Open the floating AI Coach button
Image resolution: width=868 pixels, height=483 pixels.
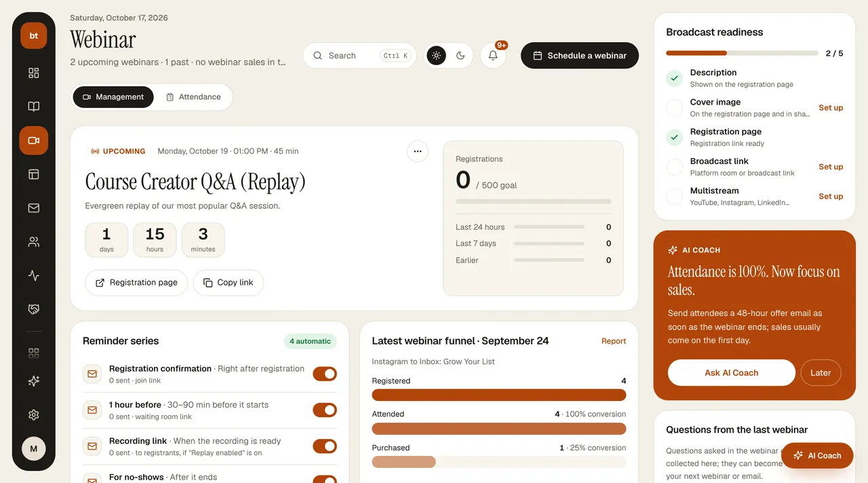817,456
